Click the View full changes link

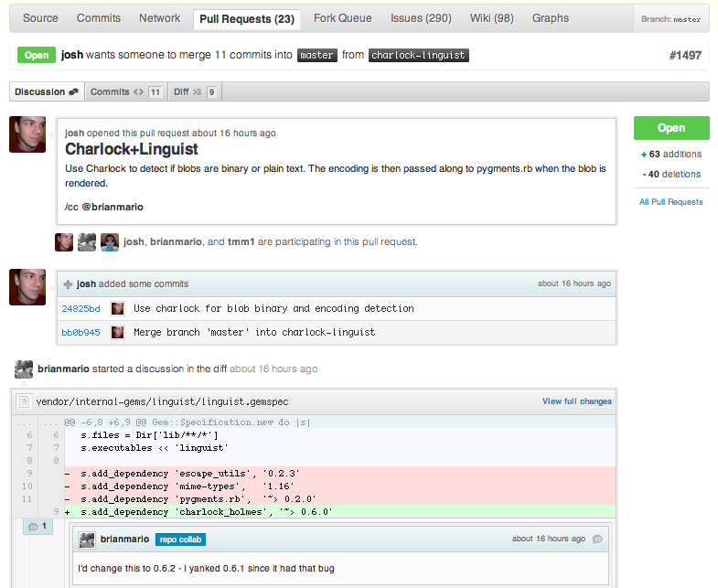pos(576,401)
